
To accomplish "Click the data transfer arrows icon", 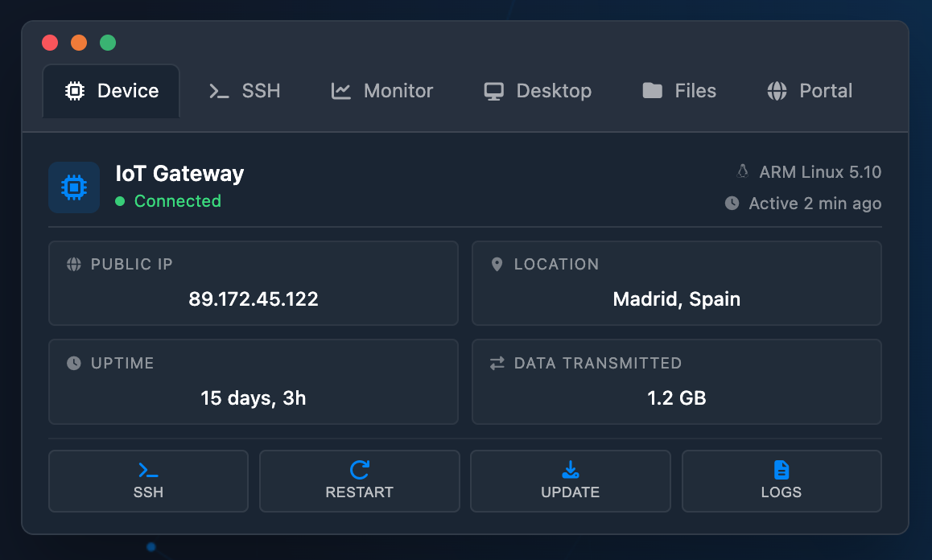I will point(497,363).
